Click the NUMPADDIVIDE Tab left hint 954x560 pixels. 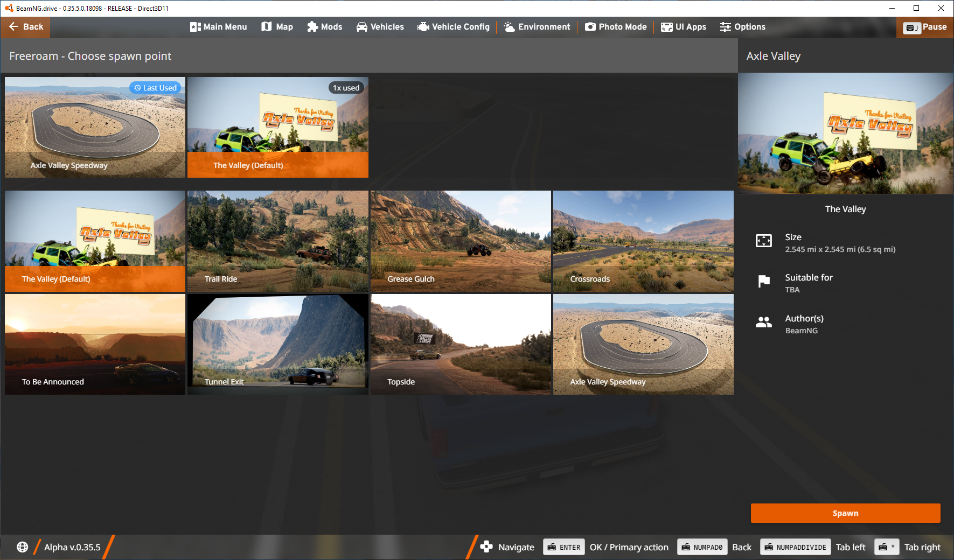coord(795,547)
